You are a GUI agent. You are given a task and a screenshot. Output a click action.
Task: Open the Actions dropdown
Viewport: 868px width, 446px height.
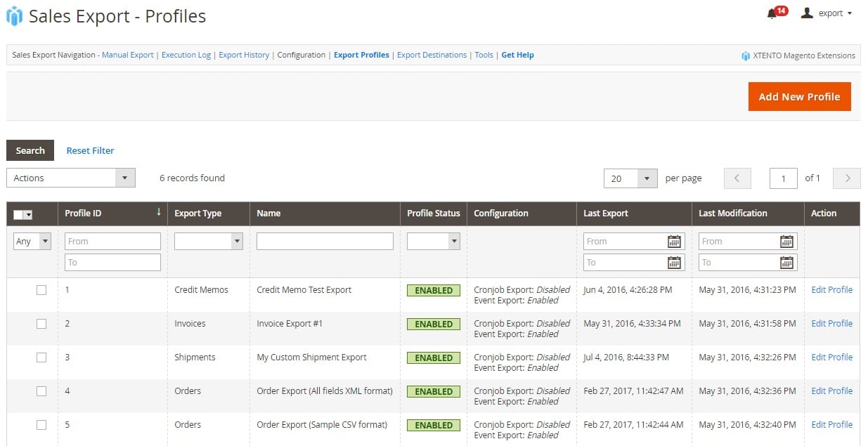pos(70,178)
